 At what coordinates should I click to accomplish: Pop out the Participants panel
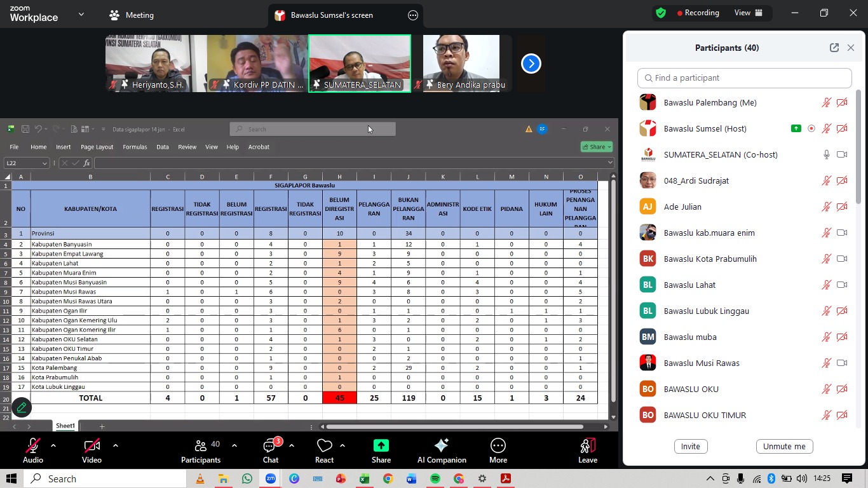tap(834, 48)
